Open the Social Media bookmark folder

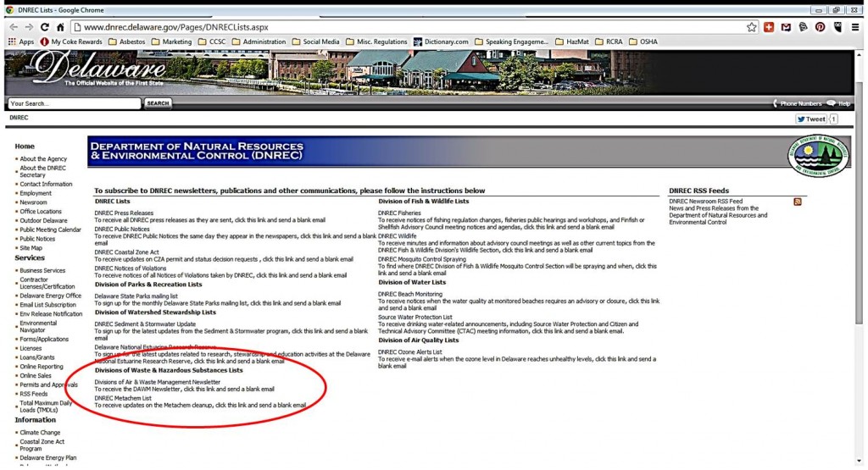[x=316, y=42]
